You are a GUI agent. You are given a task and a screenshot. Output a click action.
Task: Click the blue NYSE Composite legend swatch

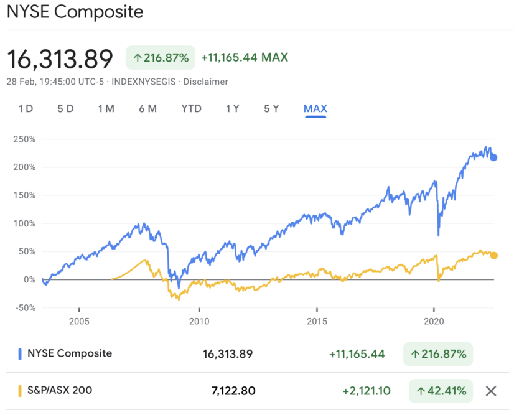tap(21, 353)
